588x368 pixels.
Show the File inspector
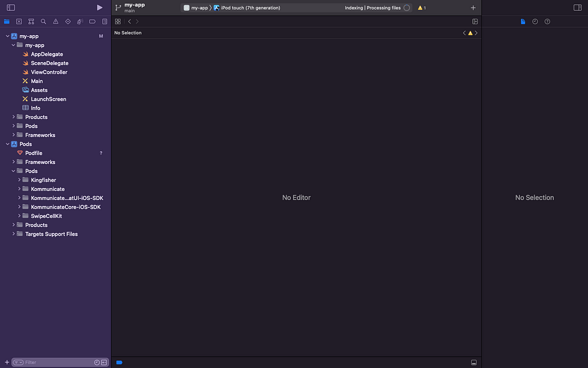coord(523,21)
